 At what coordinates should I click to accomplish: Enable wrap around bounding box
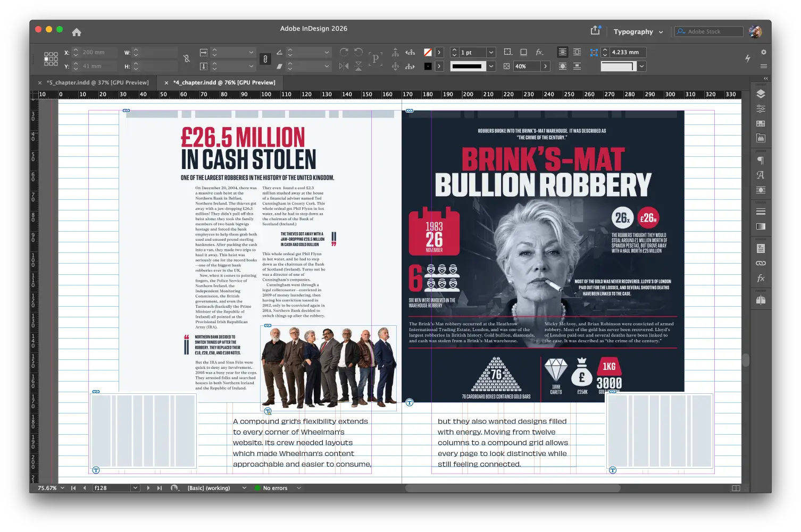(577, 52)
